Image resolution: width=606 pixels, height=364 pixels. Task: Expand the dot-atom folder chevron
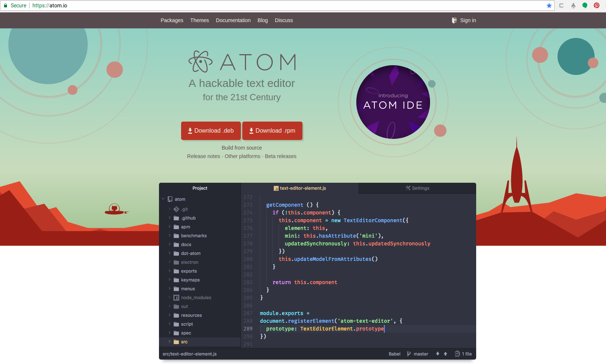point(170,253)
